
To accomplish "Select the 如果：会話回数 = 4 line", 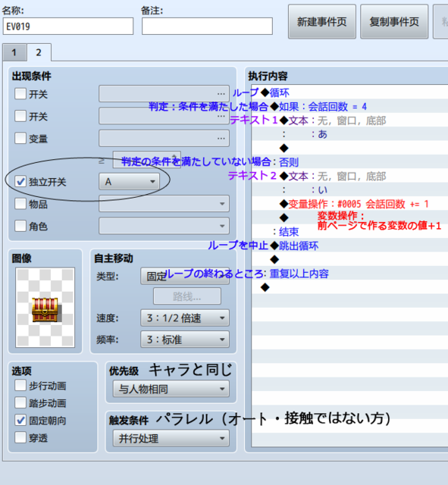I will point(349,107).
